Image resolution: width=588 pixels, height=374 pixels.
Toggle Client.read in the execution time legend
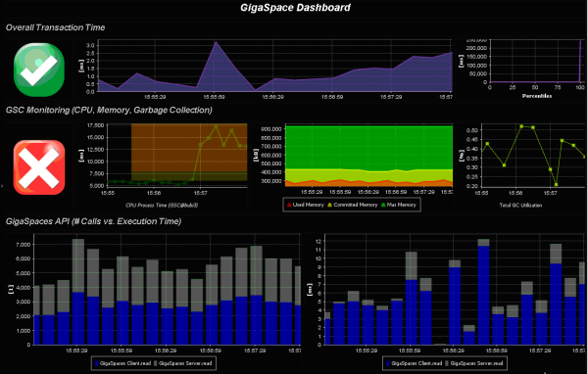[x=415, y=363]
